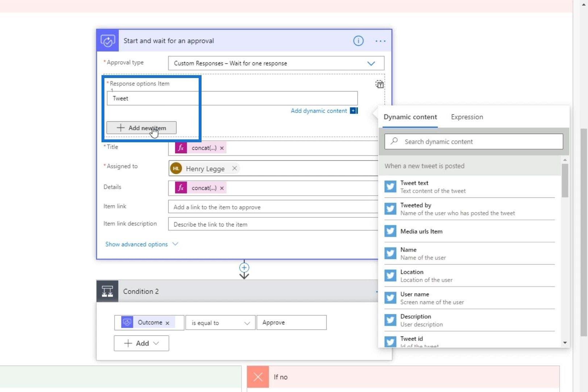Open the Add condition row dropdown
588x392 pixels.
141,343
